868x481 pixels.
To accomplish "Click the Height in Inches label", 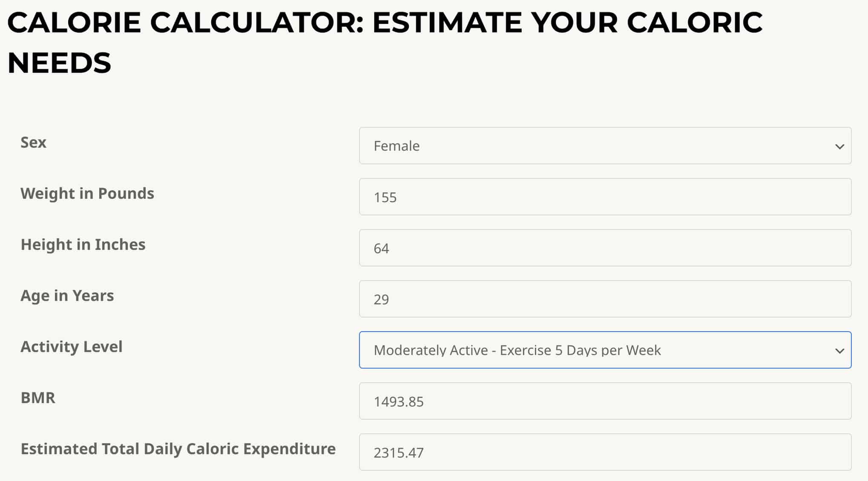I will (x=83, y=244).
